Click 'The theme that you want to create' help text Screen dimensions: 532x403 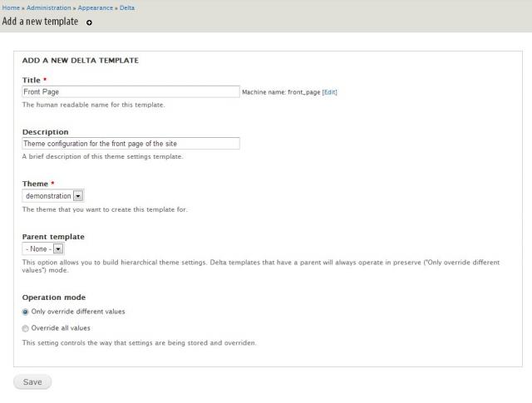coord(105,209)
